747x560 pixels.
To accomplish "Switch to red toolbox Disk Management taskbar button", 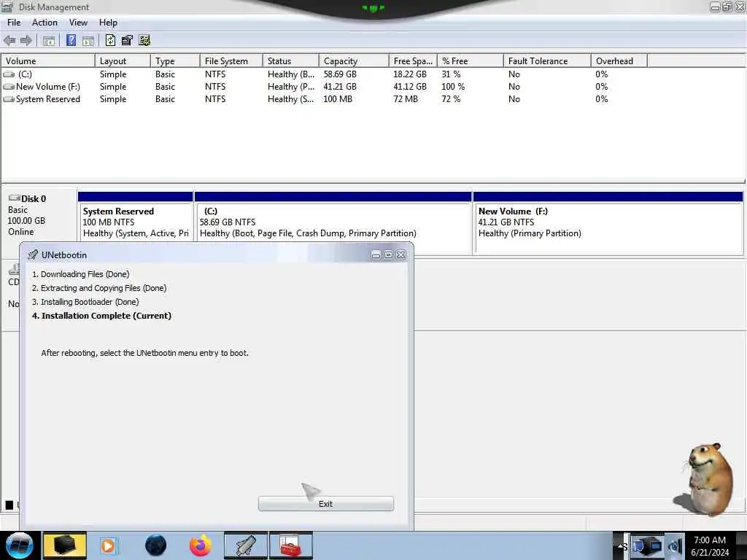I will click(291, 545).
